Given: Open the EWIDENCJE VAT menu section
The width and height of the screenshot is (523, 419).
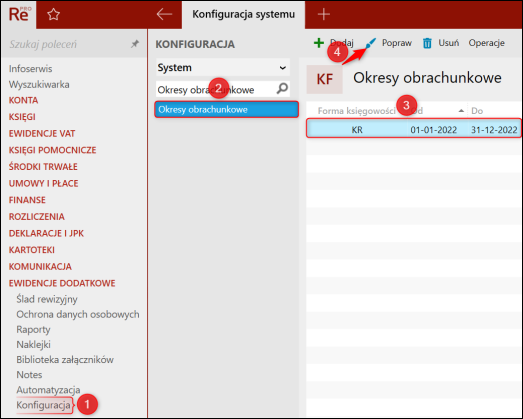Looking at the screenshot, I should 42,133.
